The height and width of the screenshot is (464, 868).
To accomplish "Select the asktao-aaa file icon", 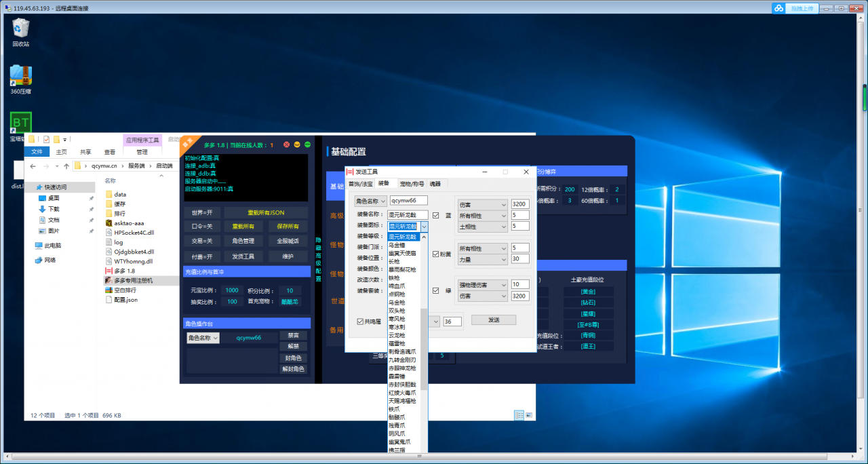I will 108,223.
